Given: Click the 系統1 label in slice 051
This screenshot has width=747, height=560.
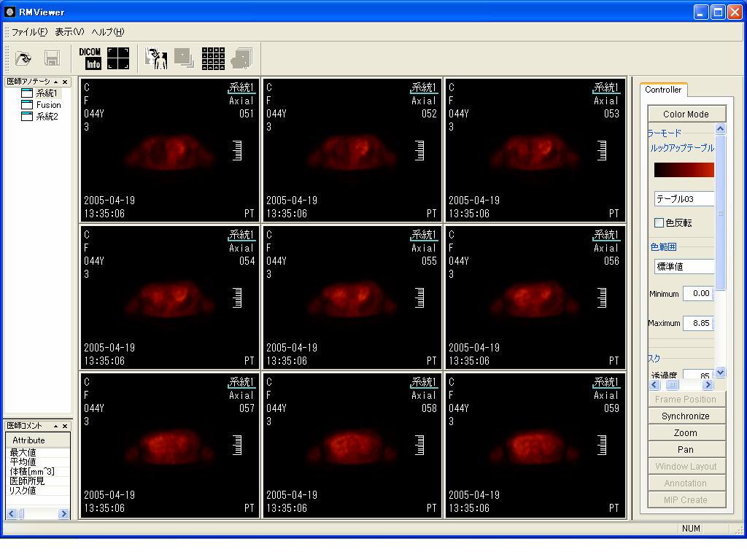Looking at the screenshot, I should (x=241, y=87).
